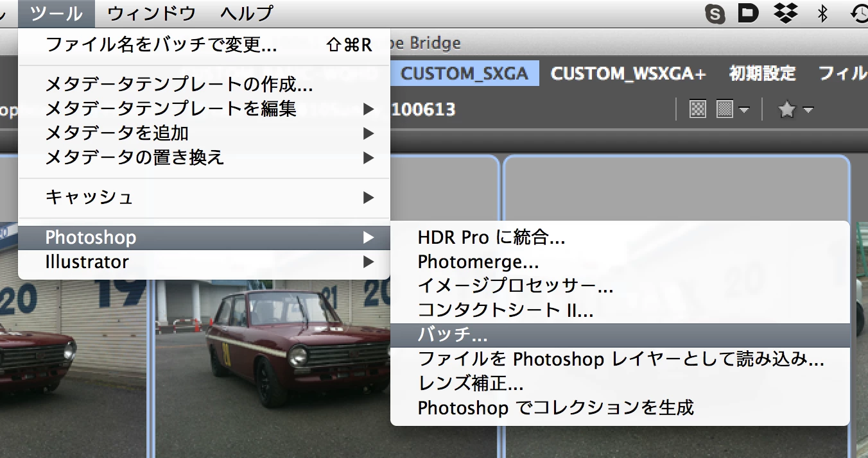This screenshot has width=868, height=458.
Task: Choose HDR Pro に統合...
Action: coord(620,237)
